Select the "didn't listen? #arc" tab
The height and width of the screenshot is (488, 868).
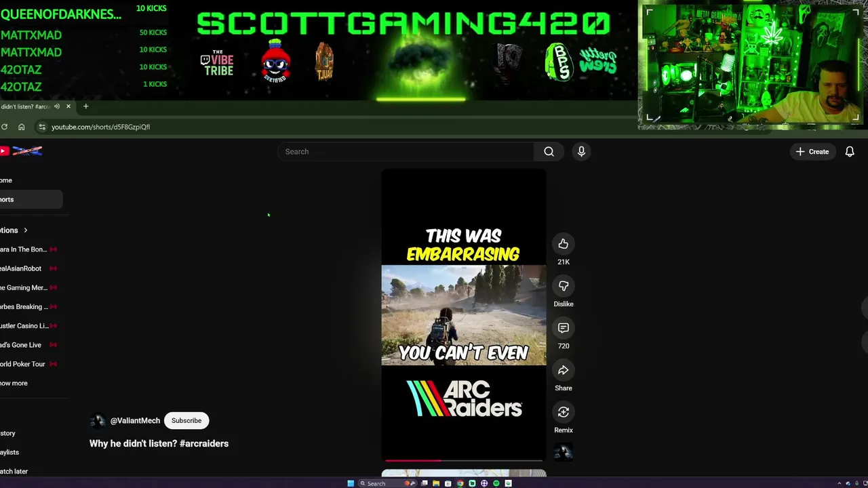click(x=26, y=106)
